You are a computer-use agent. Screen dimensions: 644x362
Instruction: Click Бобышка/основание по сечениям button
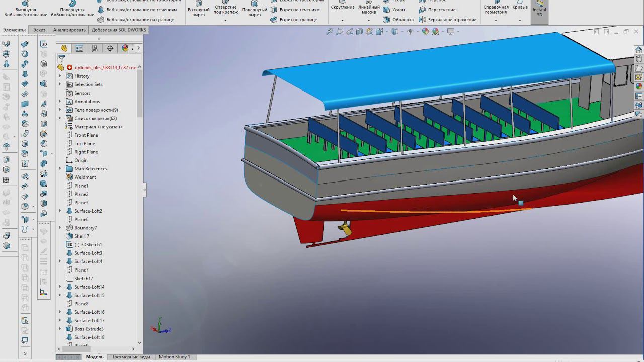click(137, 10)
